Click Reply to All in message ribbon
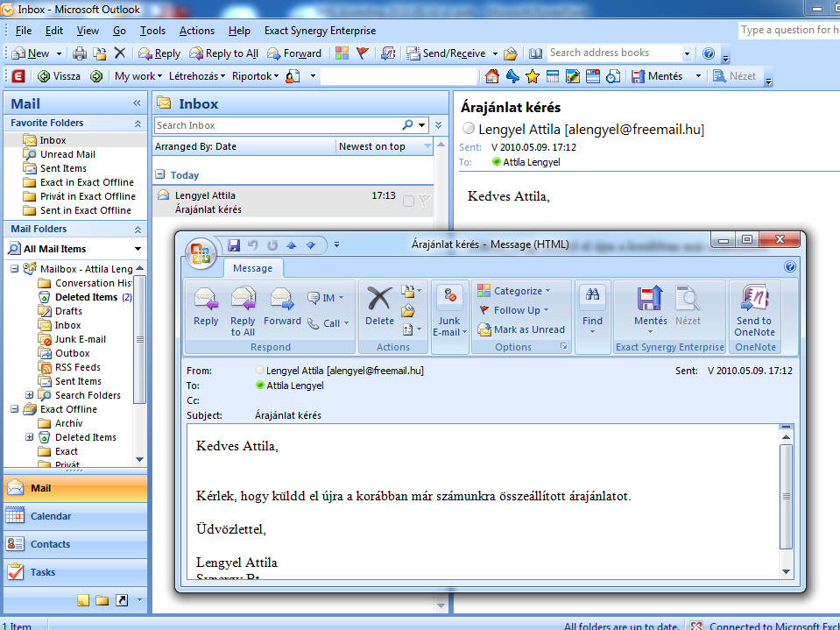The height and width of the screenshot is (630, 840). pyautogui.click(x=243, y=311)
